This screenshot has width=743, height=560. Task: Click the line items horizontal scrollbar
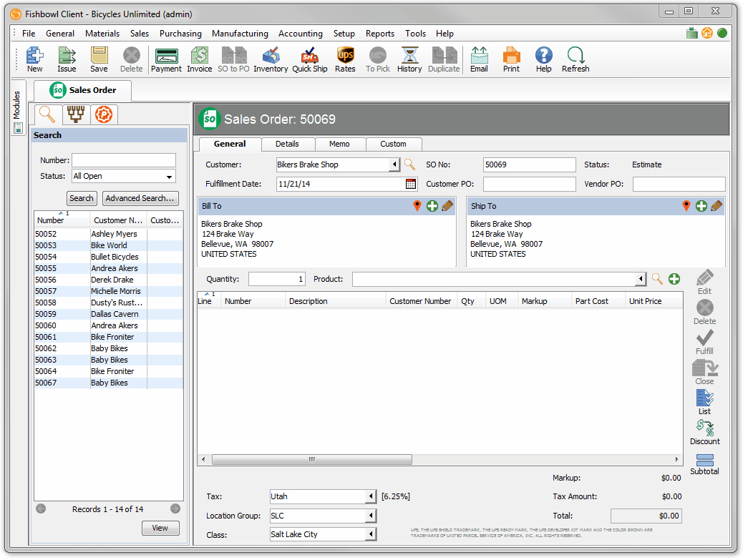click(x=312, y=459)
